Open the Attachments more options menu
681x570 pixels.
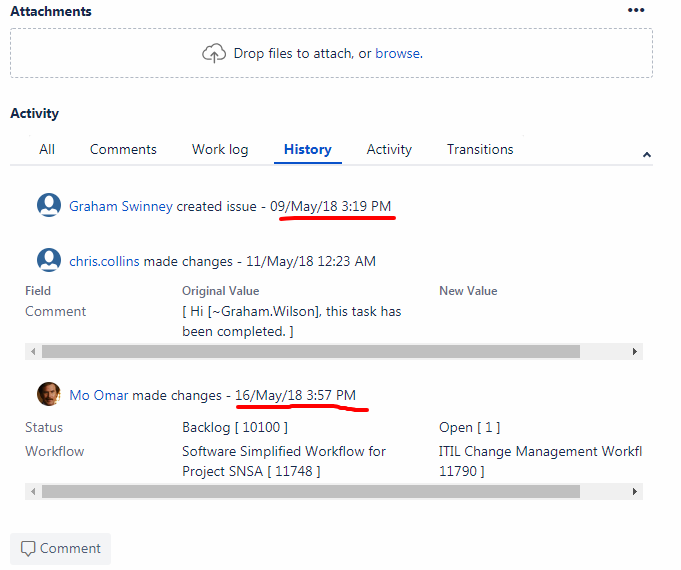tap(636, 10)
